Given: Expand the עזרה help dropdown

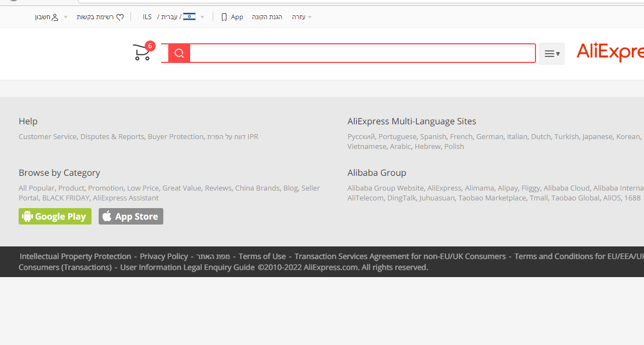Looking at the screenshot, I should pyautogui.click(x=301, y=17).
